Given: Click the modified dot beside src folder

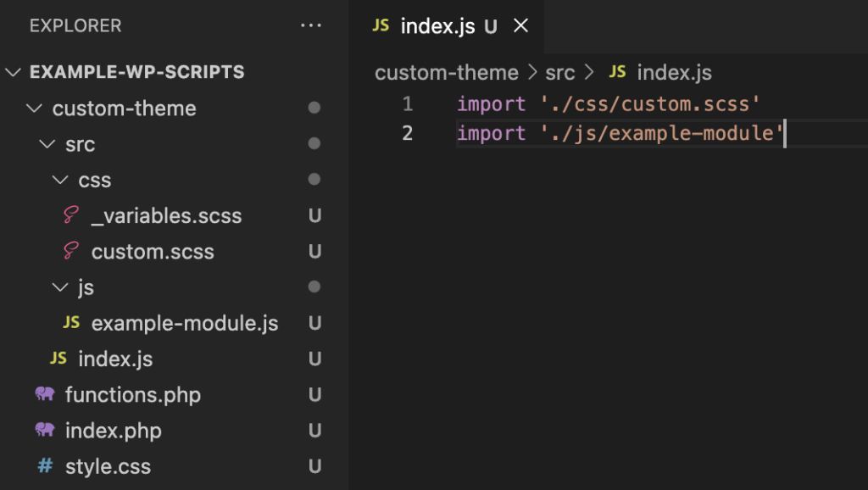Looking at the screenshot, I should coord(314,143).
